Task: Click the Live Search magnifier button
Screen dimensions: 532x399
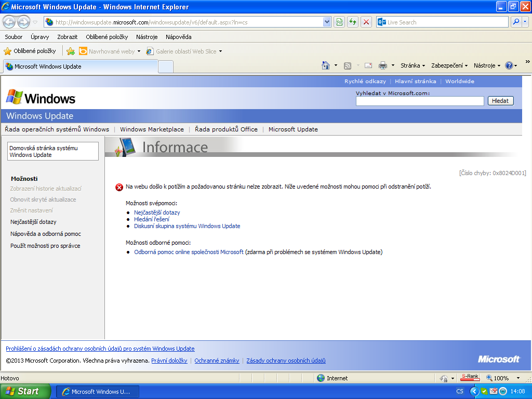Action: pyautogui.click(x=516, y=22)
